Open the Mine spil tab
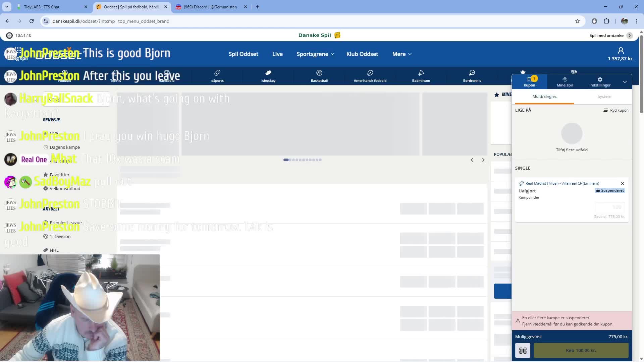 [x=565, y=81]
